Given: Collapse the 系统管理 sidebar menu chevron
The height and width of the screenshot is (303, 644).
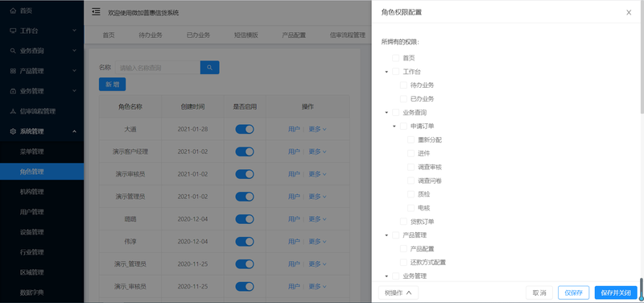Looking at the screenshot, I should pos(74,131).
